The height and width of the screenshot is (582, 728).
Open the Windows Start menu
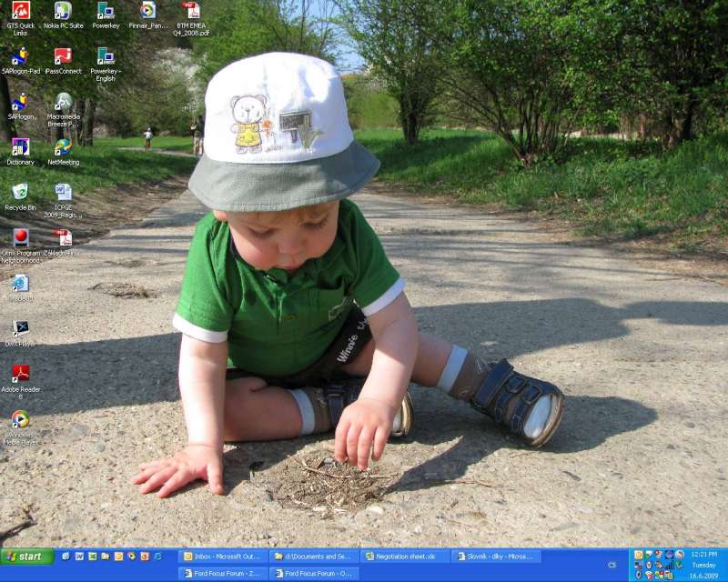(x=27, y=556)
